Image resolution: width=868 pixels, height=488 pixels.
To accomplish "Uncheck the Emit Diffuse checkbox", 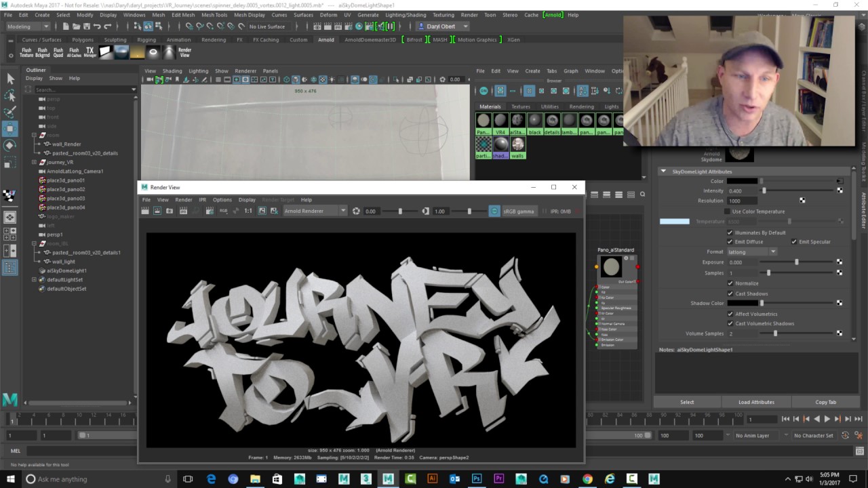I will 730,241.
